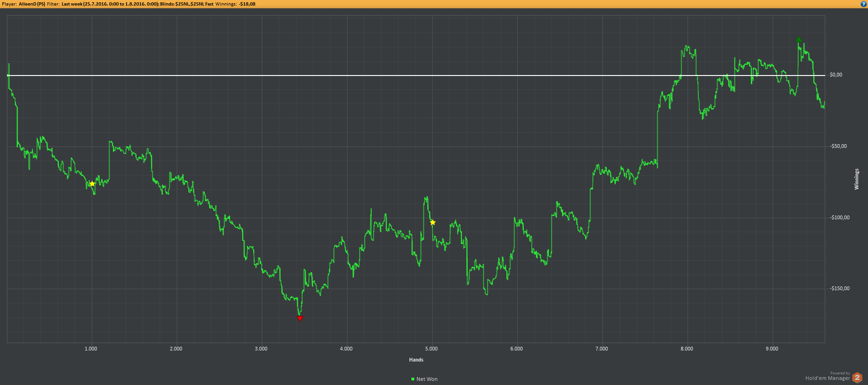Click the yellow star marker near 1.000 hands
Image resolution: width=868 pixels, height=385 pixels.
92,184
